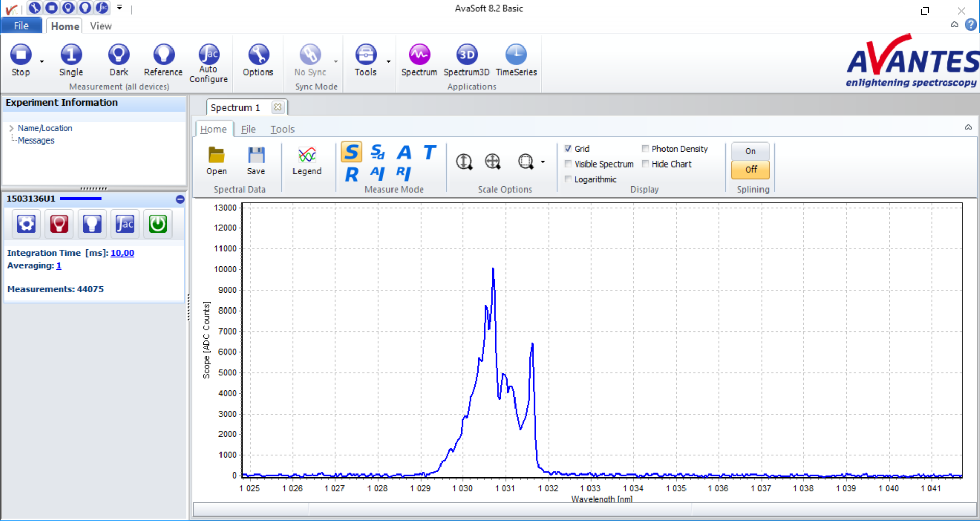980x521 pixels.
Task: Turn Splining On
Action: coord(750,151)
